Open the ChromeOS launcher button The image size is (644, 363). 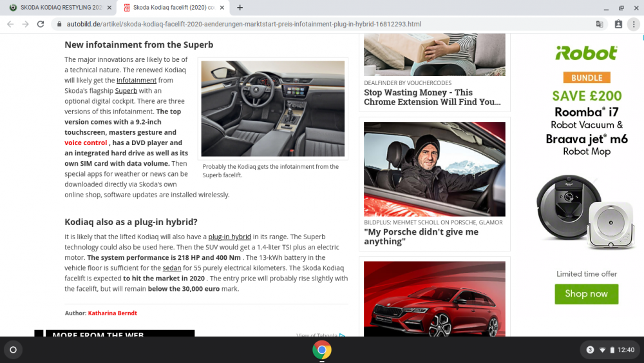13,350
